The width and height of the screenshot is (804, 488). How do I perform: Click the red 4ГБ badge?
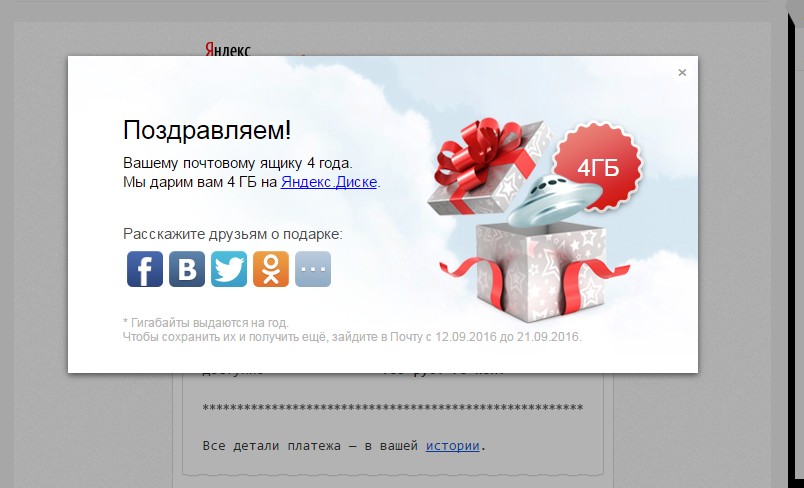[598, 167]
